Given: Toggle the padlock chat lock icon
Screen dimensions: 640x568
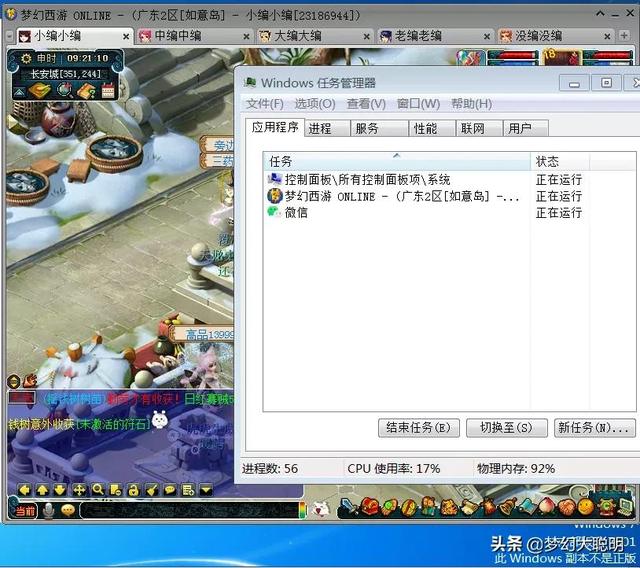Looking at the screenshot, I should pyautogui.click(x=133, y=489).
